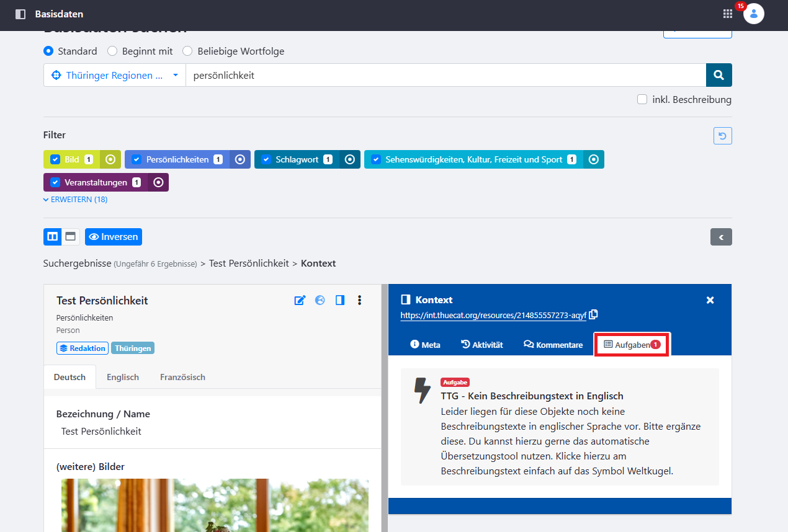This screenshot has width=788, height=532.
Task: Click the lightning bolt task icon
Action: [x=422, y=390]
